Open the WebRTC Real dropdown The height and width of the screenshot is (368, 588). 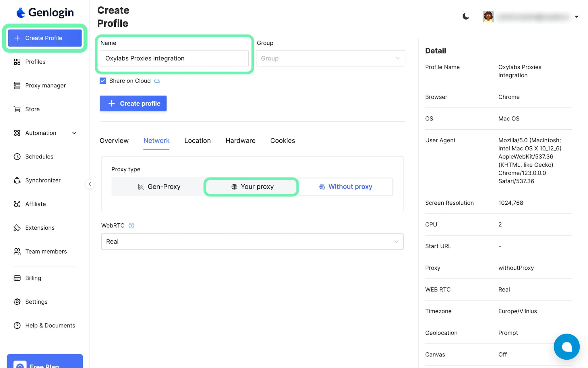coord(252,241)
